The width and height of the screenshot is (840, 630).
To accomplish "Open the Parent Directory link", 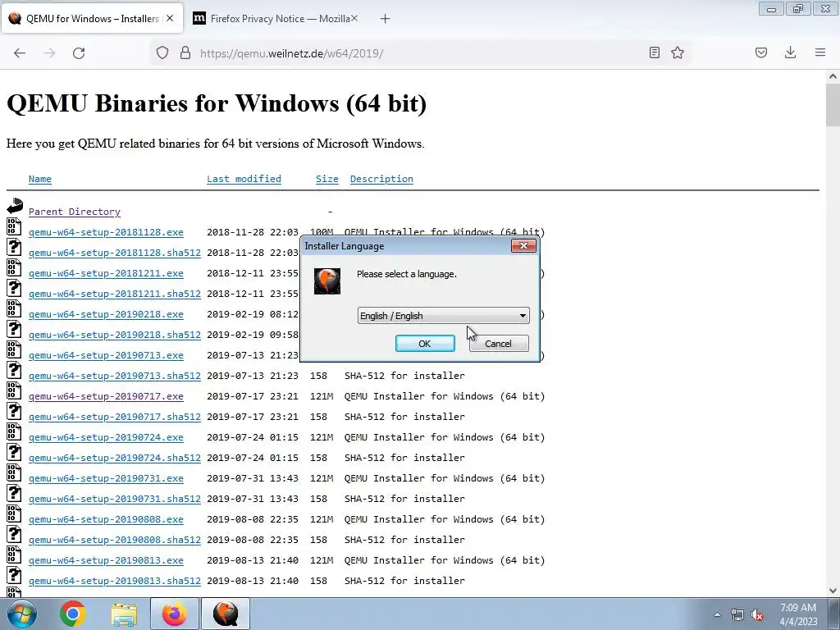I will tap(75, 212).
